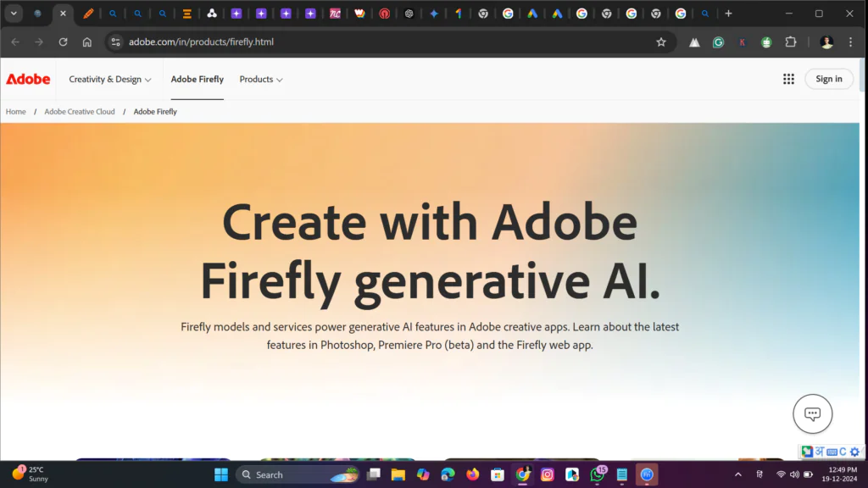Open Instagram from taskbar
This screenshot has height=488, width=868.
click(x=548, y=474)
